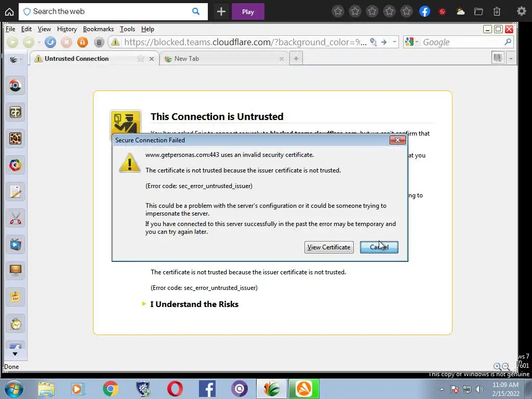Open the India flag sidebar icon
The width and height of the screenshot is (532, 399).
[15, 86]
